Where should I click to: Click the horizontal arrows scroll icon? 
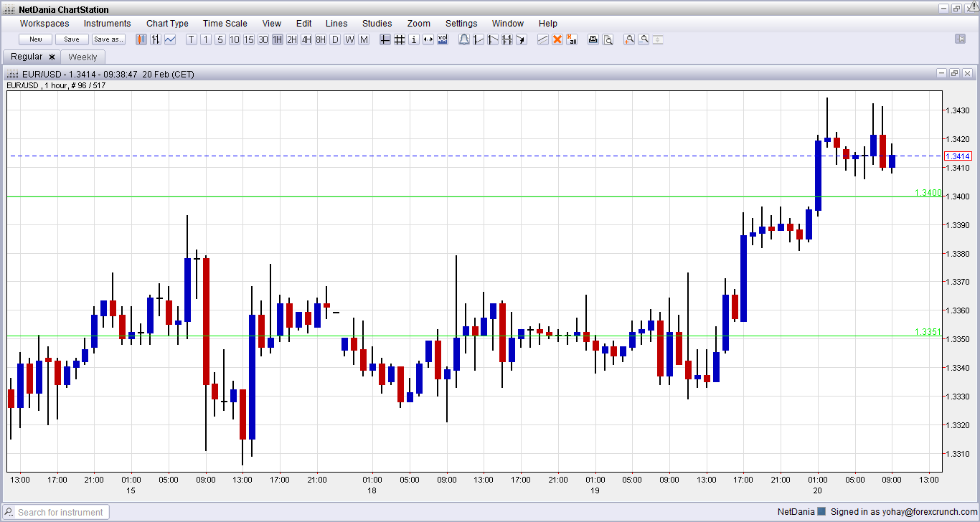tap(428, 39)
